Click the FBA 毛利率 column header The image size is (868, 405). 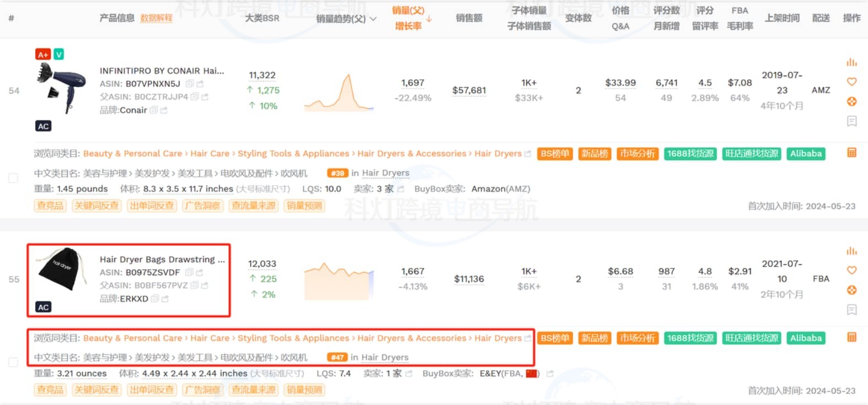740,18
